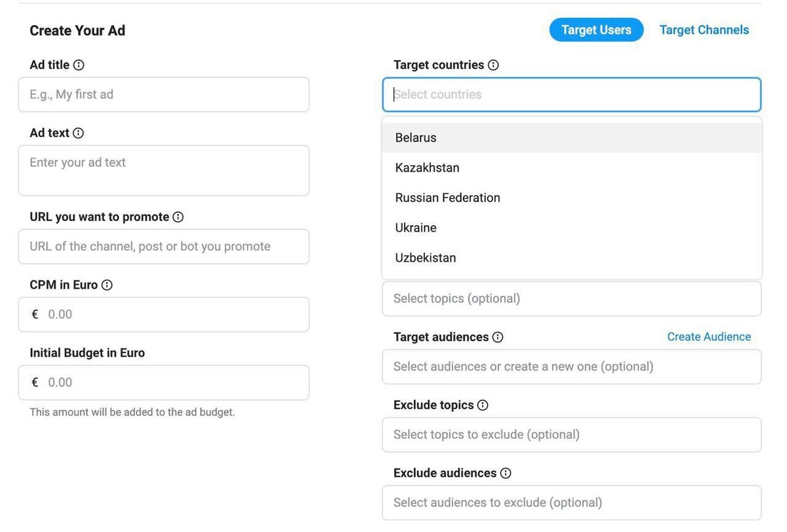Click the info icon next to Ad title
Screen dimensions: 787x532
coord(79,65)
